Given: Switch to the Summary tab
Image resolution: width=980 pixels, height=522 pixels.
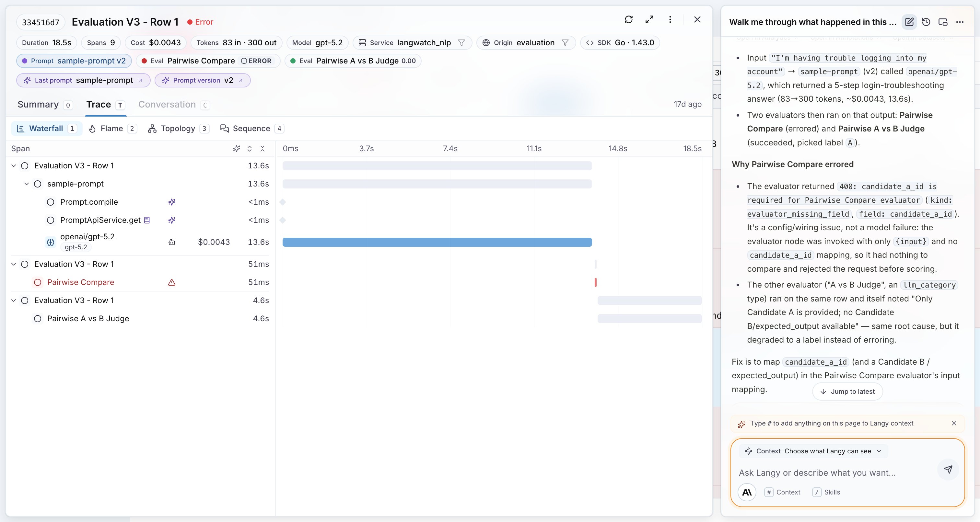Looking at the screenshot, I should pyautogui.click(x=45, y=105).
